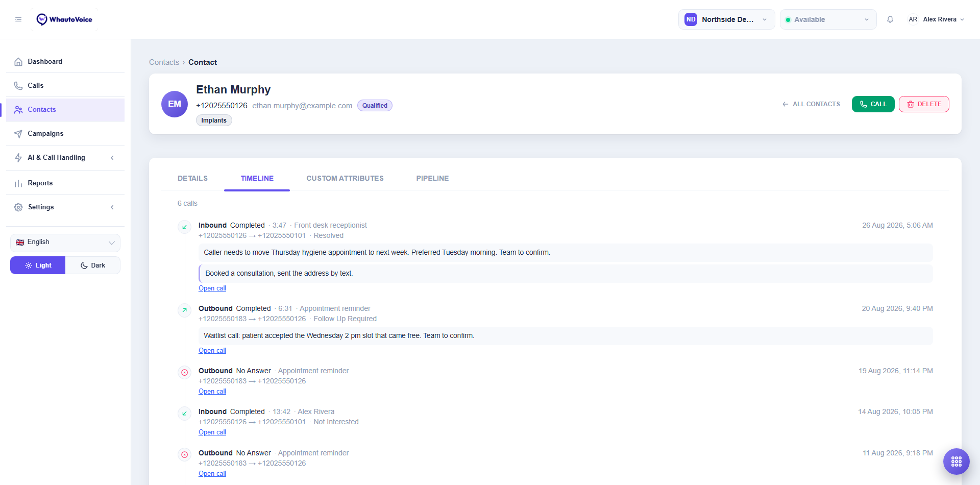Viewport: 980px width, 485px height.
Task: Open Campaigns section
Action: [x=65, y=133]
